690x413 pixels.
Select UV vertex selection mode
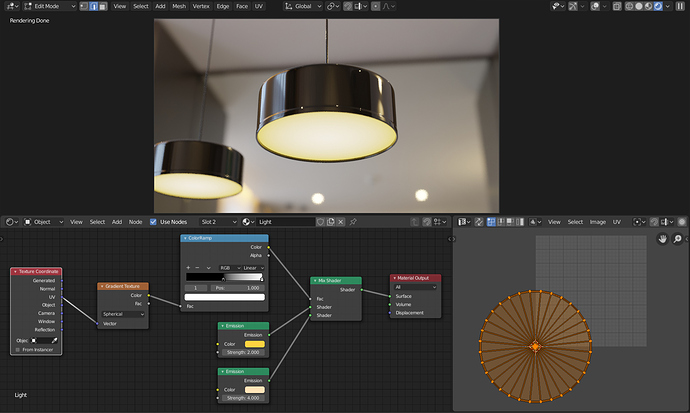click(491, 222)
